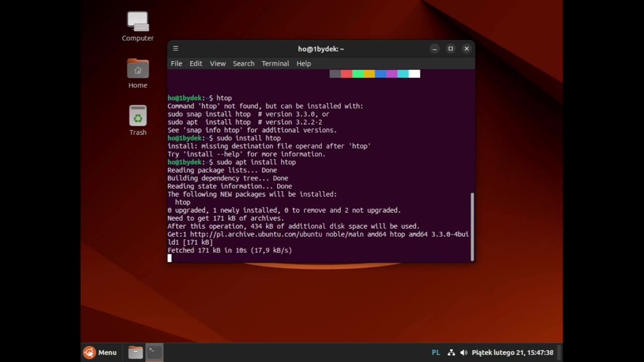The height and width of the screenshot is (362, 644).
Task: Open the View menu
Action: (x=218, y=63)
